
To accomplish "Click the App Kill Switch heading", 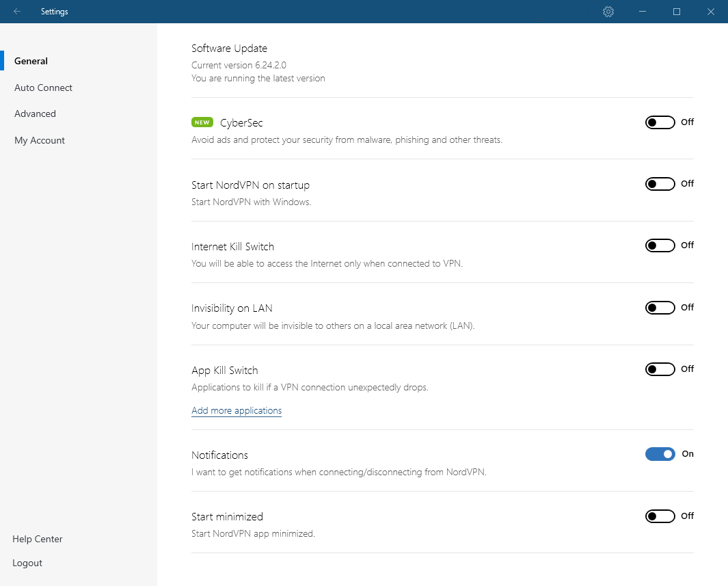I will [225, 371].
